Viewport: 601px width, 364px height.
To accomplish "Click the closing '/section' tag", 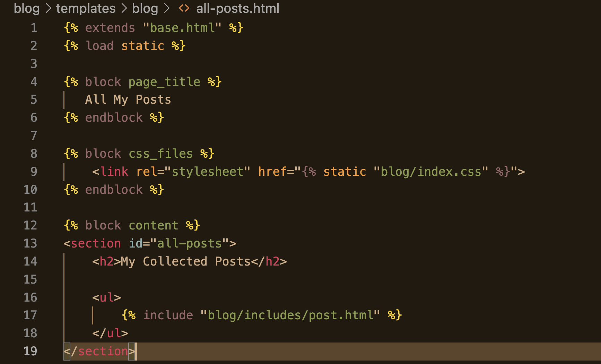I will click(99, 351).
